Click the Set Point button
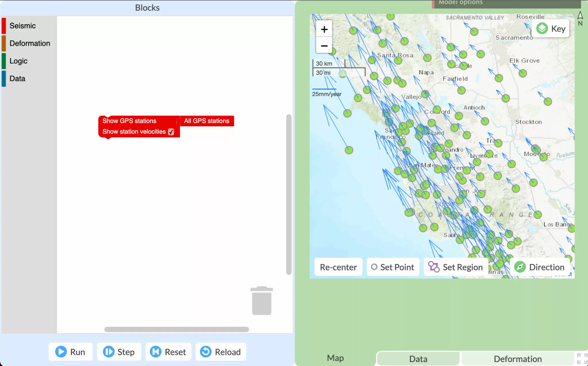Screen dimensions: 588x366 click(393, 267)
